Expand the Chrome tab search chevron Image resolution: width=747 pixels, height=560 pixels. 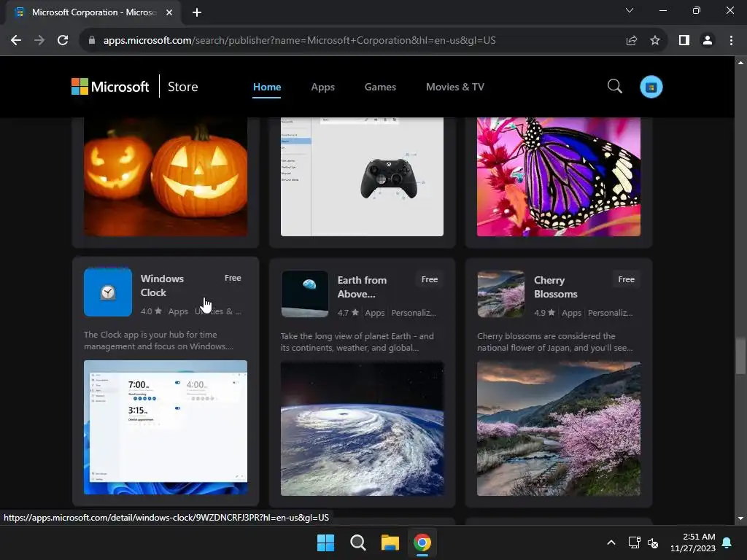point(630,10)
